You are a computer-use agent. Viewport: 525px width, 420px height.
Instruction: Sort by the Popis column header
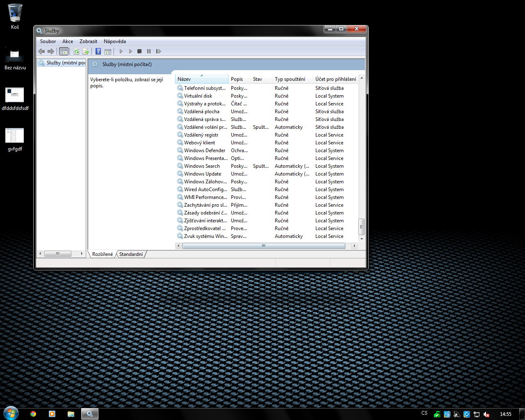239,79
